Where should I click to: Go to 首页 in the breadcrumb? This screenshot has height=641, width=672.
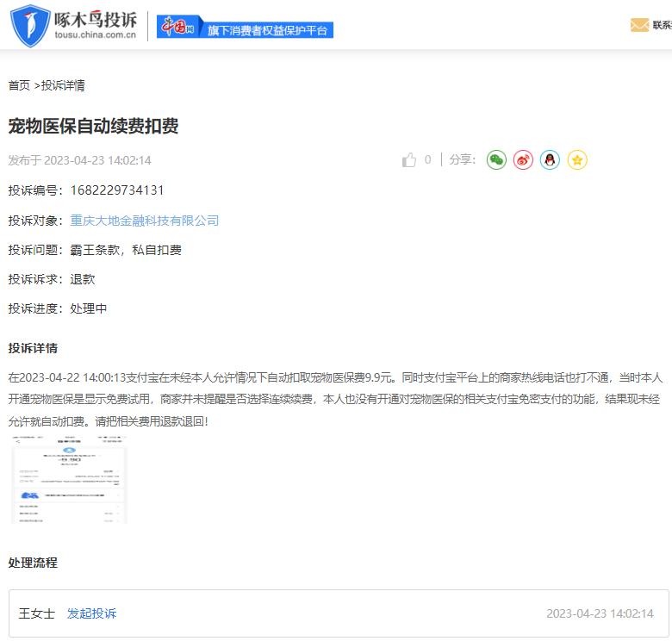coord(19,85)
